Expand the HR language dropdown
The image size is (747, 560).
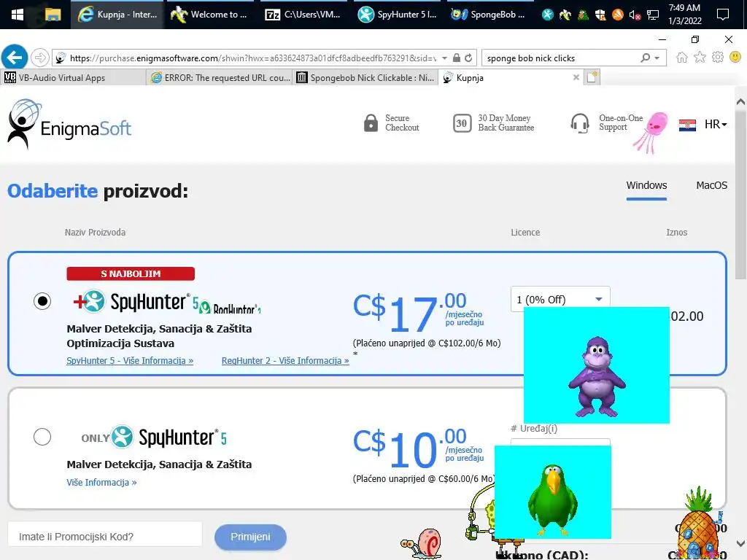tap(716, 124)
